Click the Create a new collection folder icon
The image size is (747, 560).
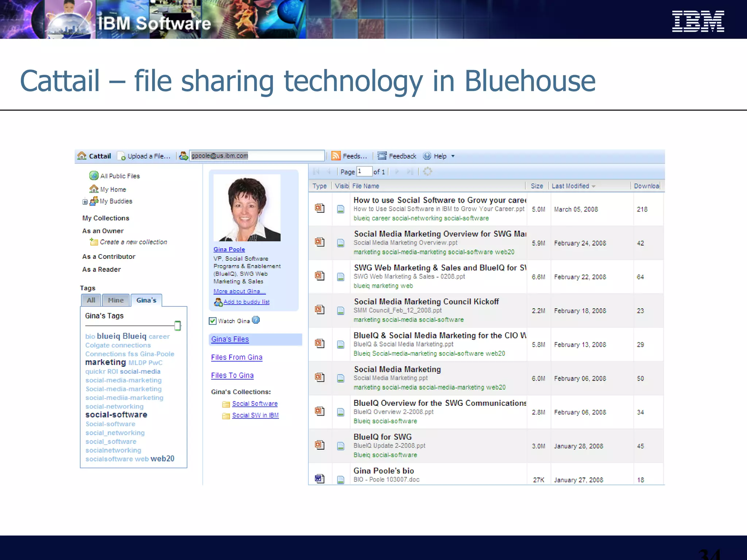click(94, 242)
